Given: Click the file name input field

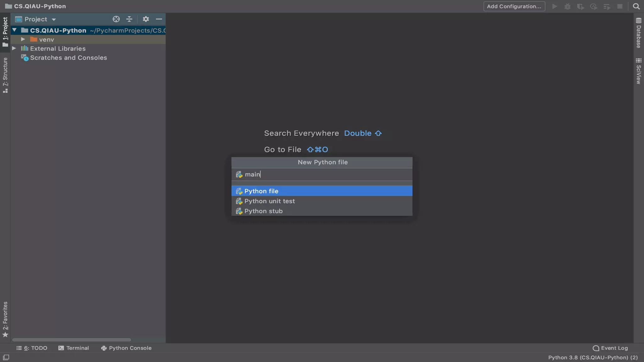Looking at the screenshot, I should [x=324, y=174].
